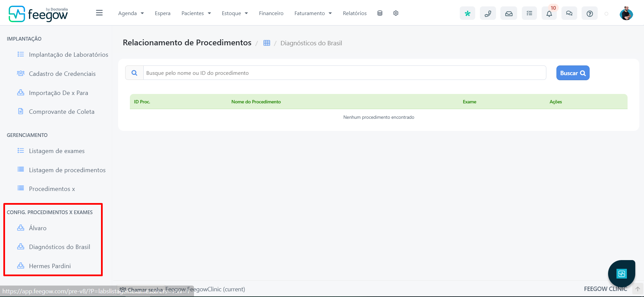Open the chat messages icon button
644x297 pixels.
[x=569, y=13]
